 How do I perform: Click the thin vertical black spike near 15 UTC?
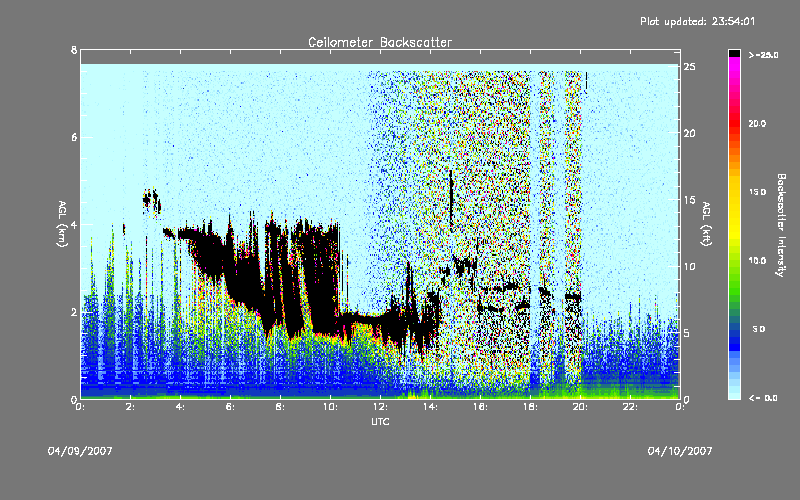tap(451, 199)
